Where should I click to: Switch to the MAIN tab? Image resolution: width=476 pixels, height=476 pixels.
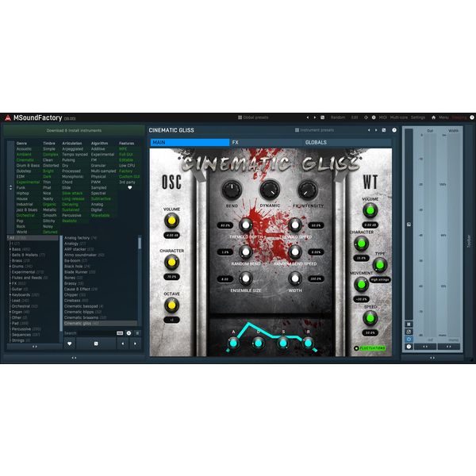(x=190, y=142)
